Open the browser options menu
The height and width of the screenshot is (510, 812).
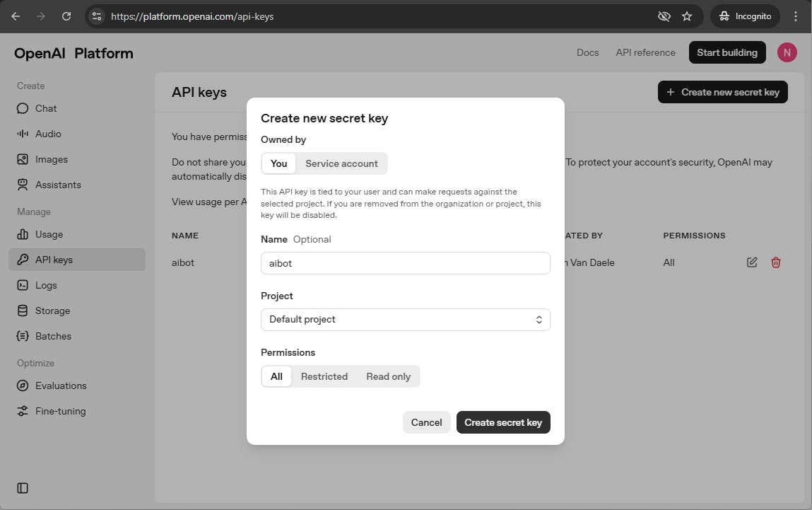pyautogui.click(x=796, y=16)
